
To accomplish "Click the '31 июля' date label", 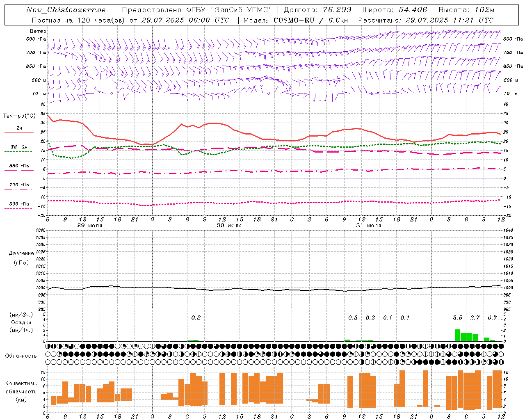I will click(x=369, y=226).
